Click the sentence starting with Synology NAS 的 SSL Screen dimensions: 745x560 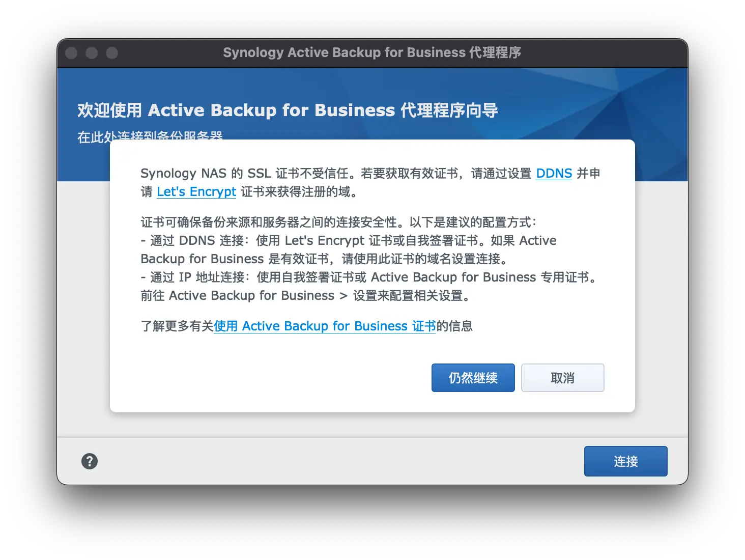tap(336, 174)
